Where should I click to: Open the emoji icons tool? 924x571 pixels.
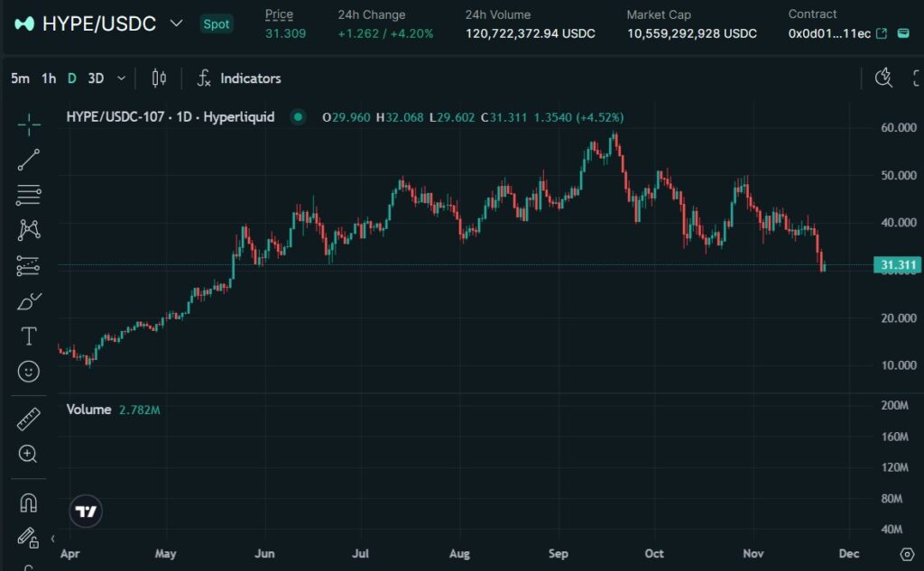point(29,372)
